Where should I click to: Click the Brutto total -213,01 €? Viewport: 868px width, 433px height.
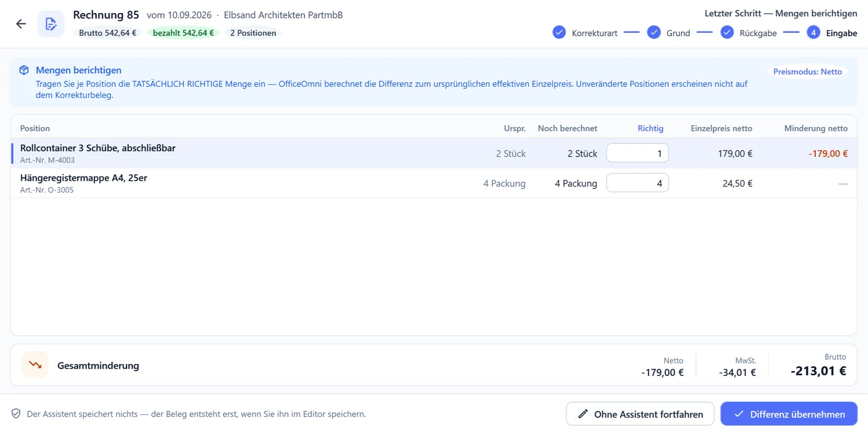click(x=818, y=371)
